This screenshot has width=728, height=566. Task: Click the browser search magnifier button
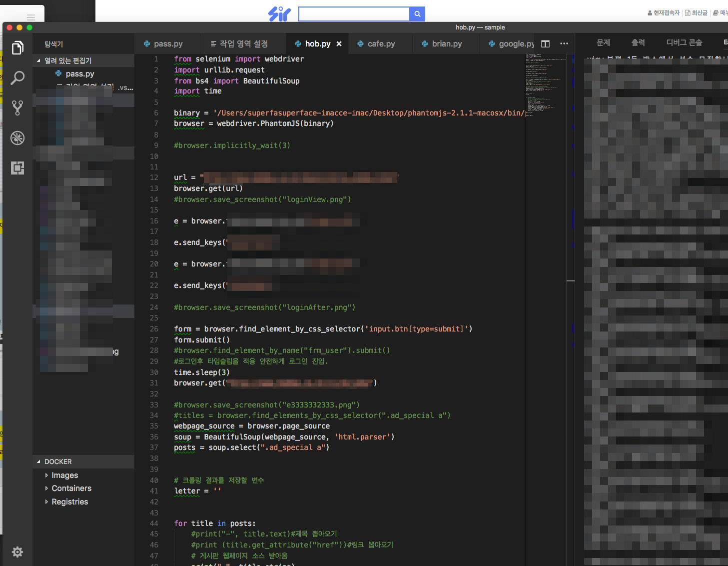[417, 14]
